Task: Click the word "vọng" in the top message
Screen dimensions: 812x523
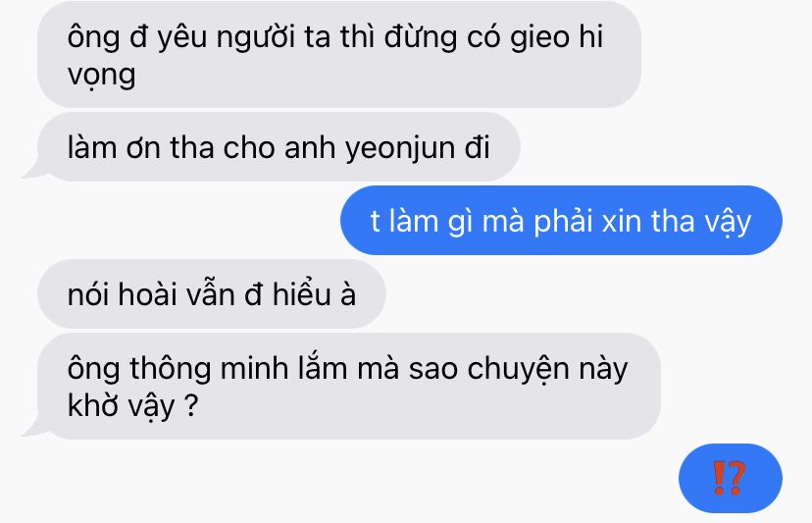Action: click(x=102, y=76)
